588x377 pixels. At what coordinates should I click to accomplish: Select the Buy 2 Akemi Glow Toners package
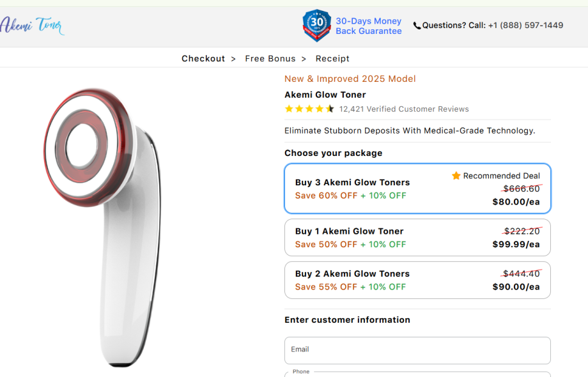point(417,280)
